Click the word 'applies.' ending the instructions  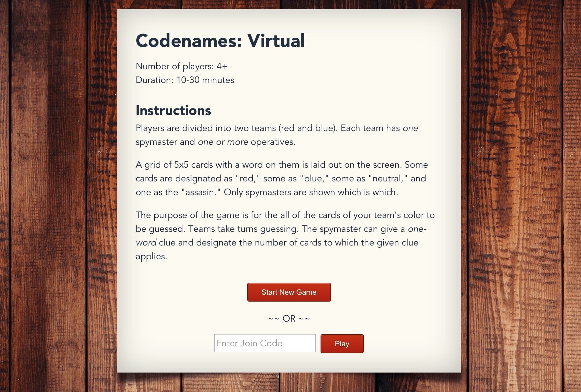[151, 256]
